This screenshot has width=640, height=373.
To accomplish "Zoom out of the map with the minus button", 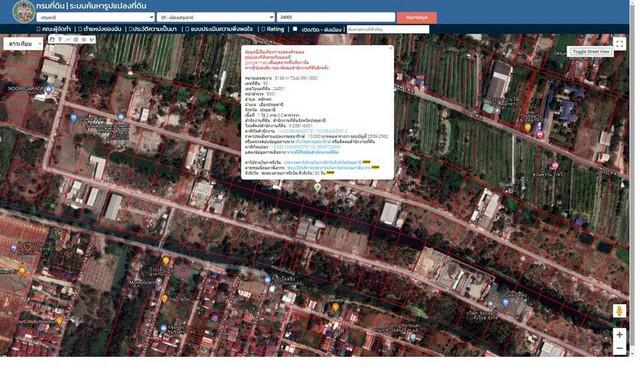I will click(x=619, y=348).
